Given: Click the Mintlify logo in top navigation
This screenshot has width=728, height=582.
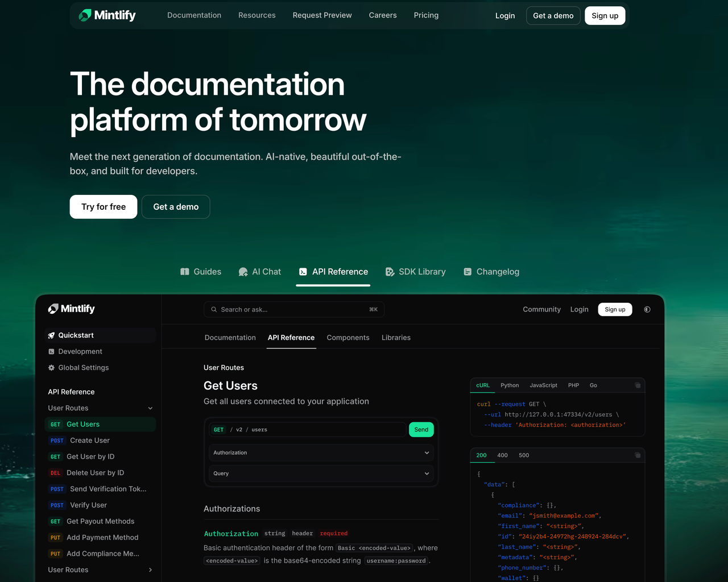Looking at the screenshot, I should coord(107,15).
